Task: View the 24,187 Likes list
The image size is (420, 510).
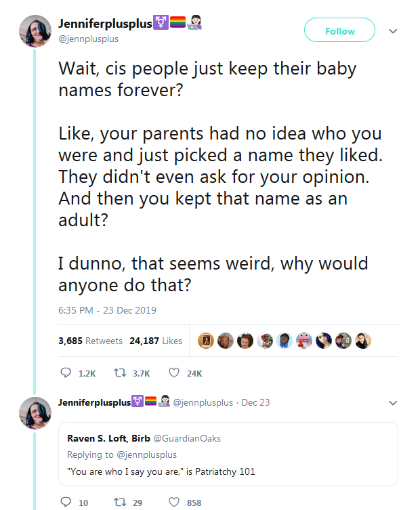Action: 156,341
